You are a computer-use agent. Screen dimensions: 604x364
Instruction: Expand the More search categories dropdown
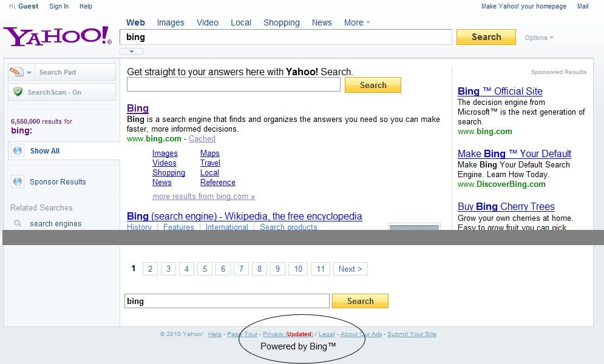click(x=357, y=22)
